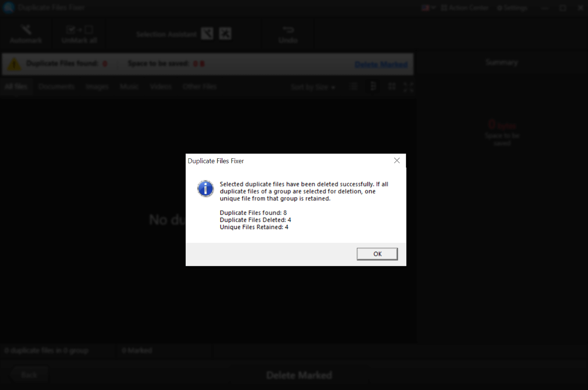Switch to the Images tab

97,87
